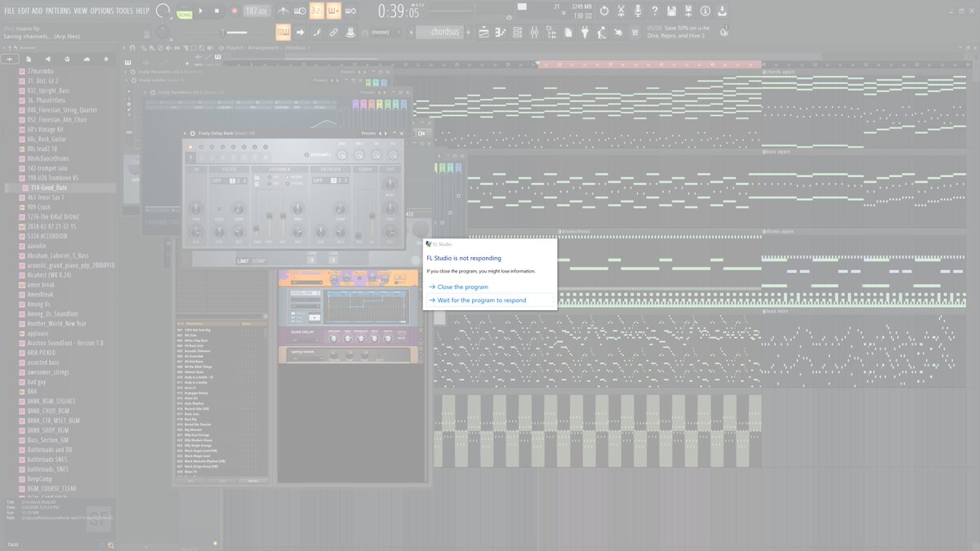Click the help question mark icon
This screenshot has height=551, width=980.
[x=654, y=11]
